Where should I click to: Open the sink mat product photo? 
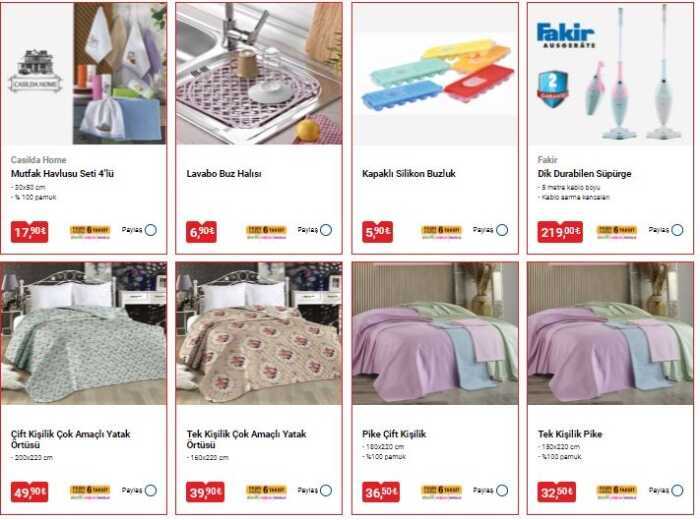pos(259,74)
